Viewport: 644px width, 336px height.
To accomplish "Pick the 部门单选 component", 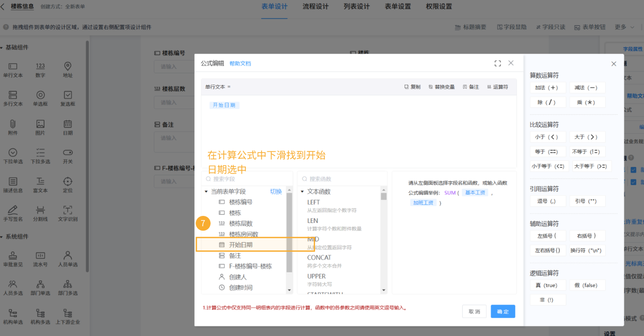I will [x=40, y=288].
